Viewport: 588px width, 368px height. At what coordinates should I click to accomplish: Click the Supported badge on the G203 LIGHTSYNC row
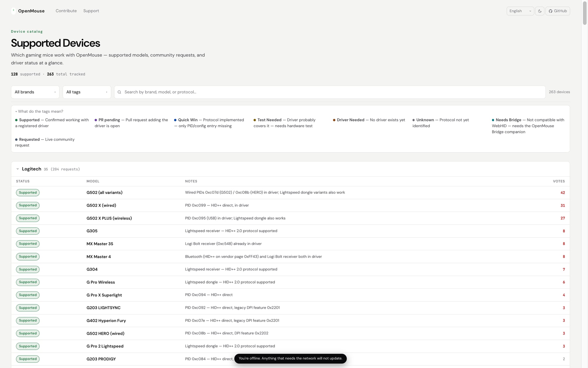coord(28,308)
